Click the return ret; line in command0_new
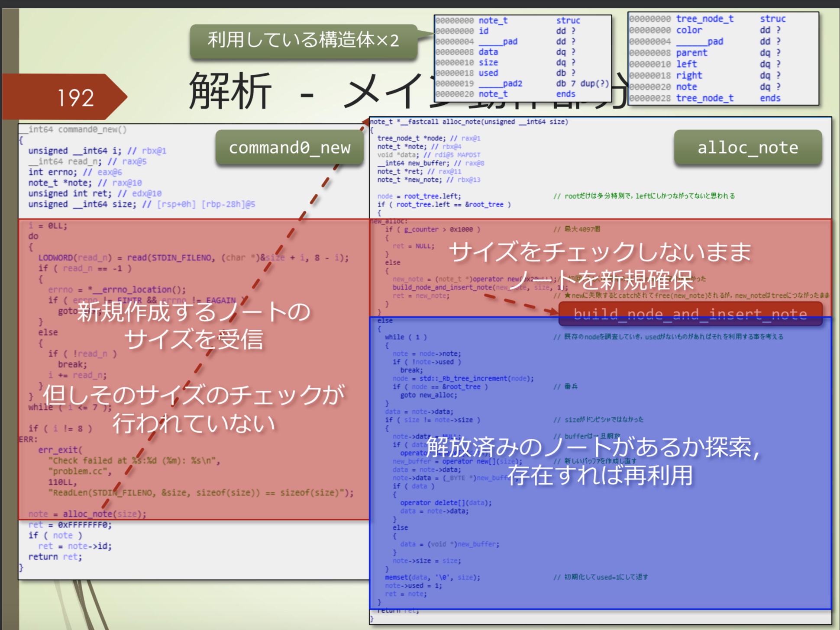The height and width of the screenshot is (630, 840). tap(55, 557)
